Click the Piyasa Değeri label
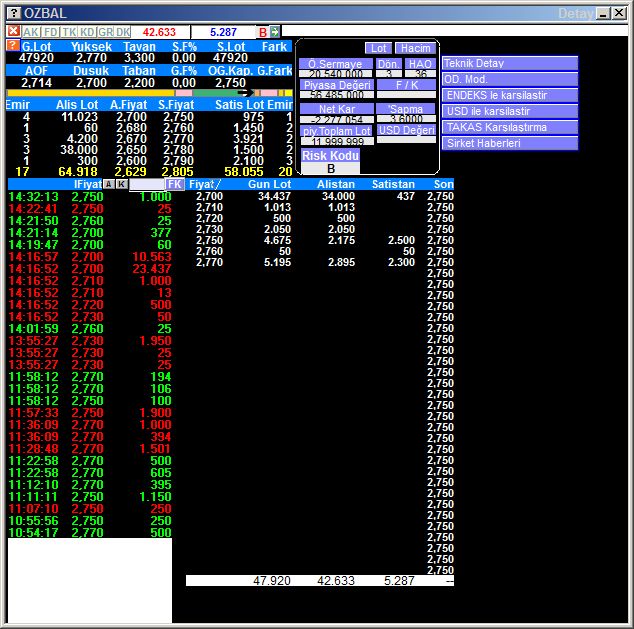Image resolution: width=634 pixels, height=629 pixels. point(337,85)
